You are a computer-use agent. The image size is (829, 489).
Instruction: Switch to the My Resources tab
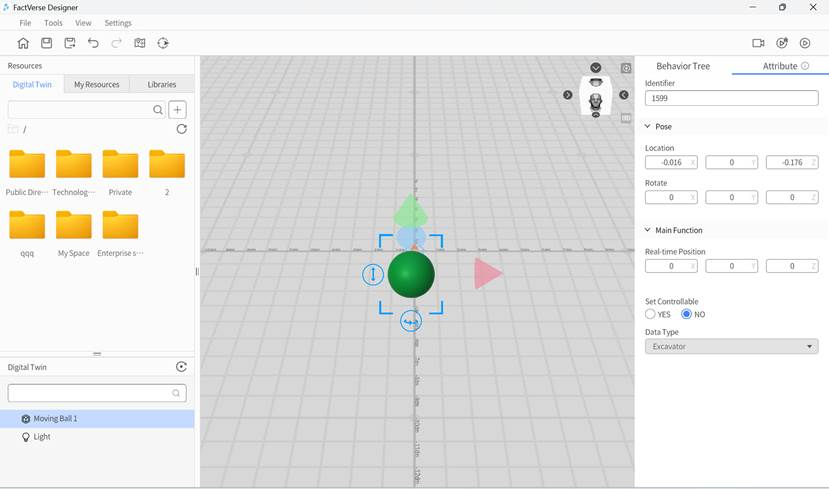[x=97, y=85]
